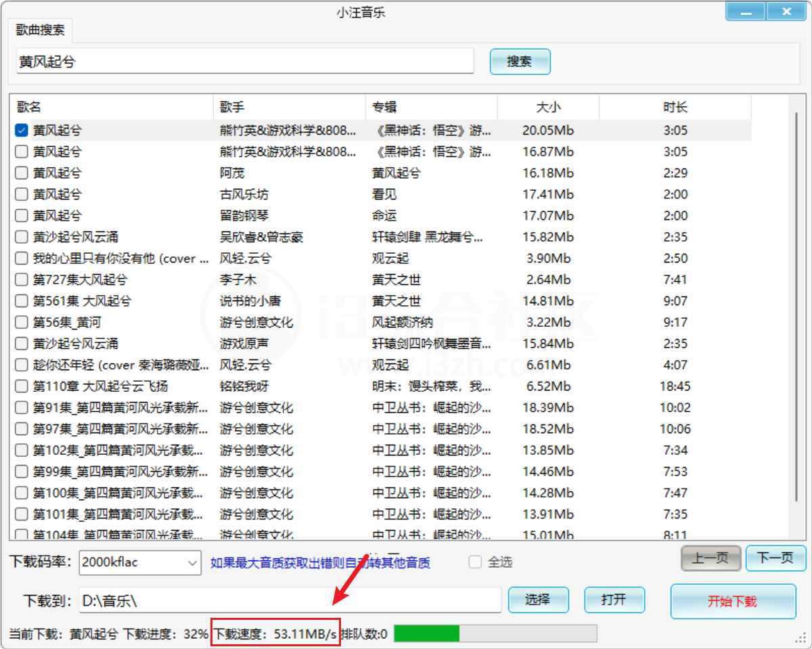Tick the 第101集 row sized 13.91Mb
Image resolution: width=812 pixels, height=649 pixels.
coord(22,514)
